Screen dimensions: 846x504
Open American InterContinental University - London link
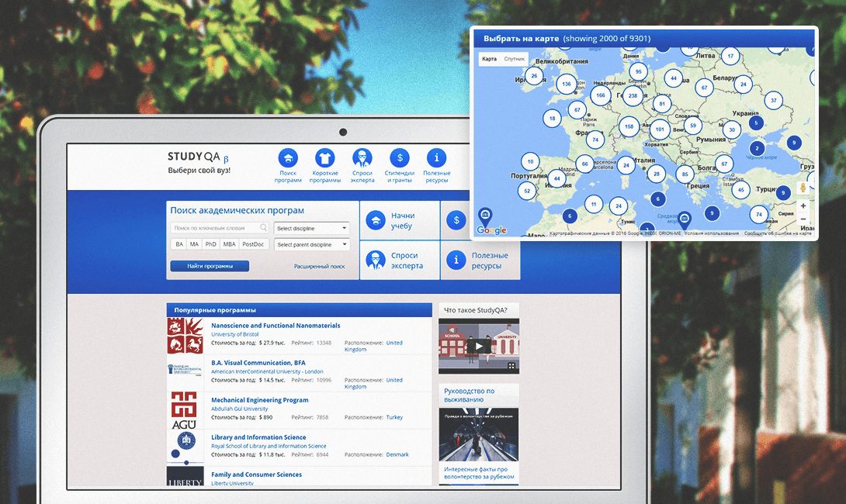pos(267,371)
